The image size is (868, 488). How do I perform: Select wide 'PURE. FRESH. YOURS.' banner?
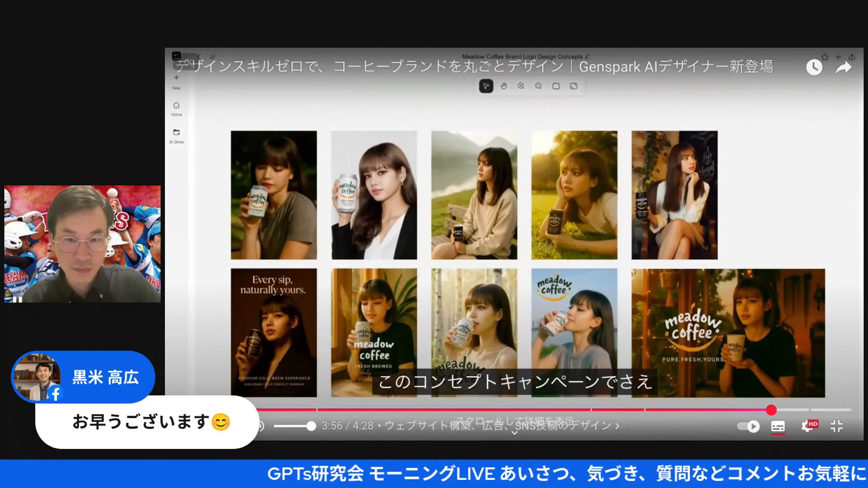pyautogui.click(x=728, y=333)
